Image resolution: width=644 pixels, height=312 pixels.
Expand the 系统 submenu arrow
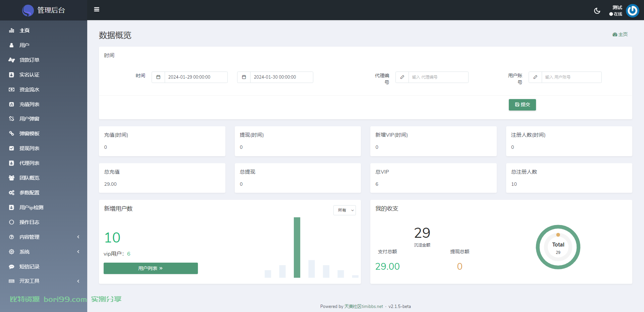tap(78, 252)
